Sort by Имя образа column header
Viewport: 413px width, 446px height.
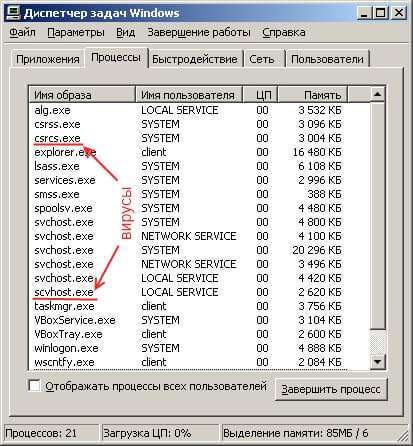pyautogui.click(x=82, y=95)
